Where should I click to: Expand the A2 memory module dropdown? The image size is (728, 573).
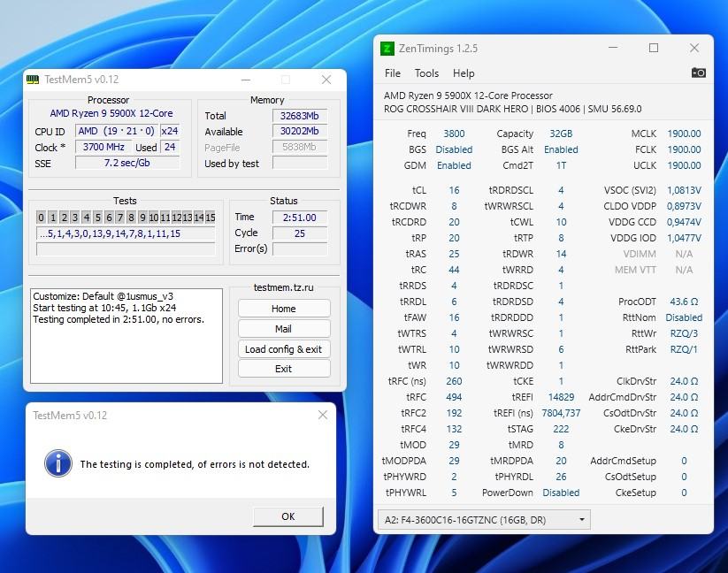(x=484, y=520)
